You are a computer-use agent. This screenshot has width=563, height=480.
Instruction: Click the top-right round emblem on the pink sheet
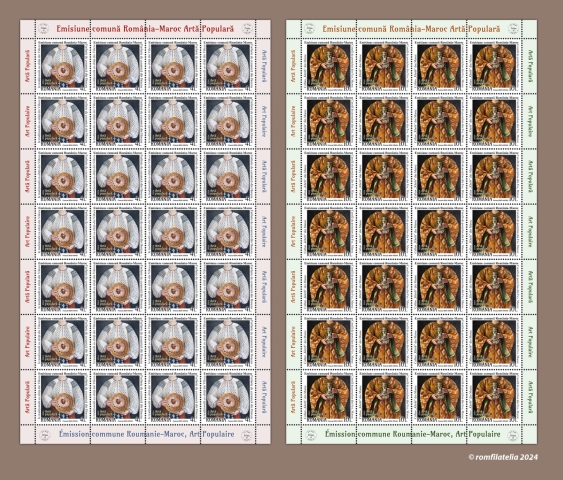pos(247,29)
